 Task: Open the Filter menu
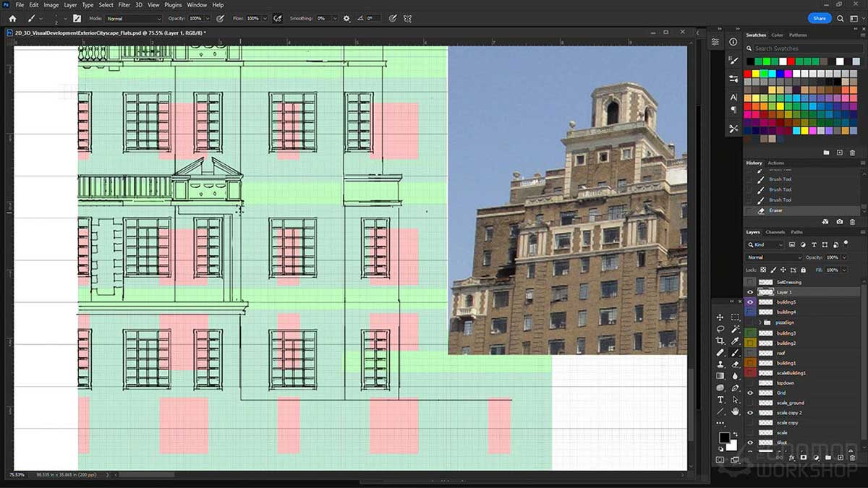124,4
